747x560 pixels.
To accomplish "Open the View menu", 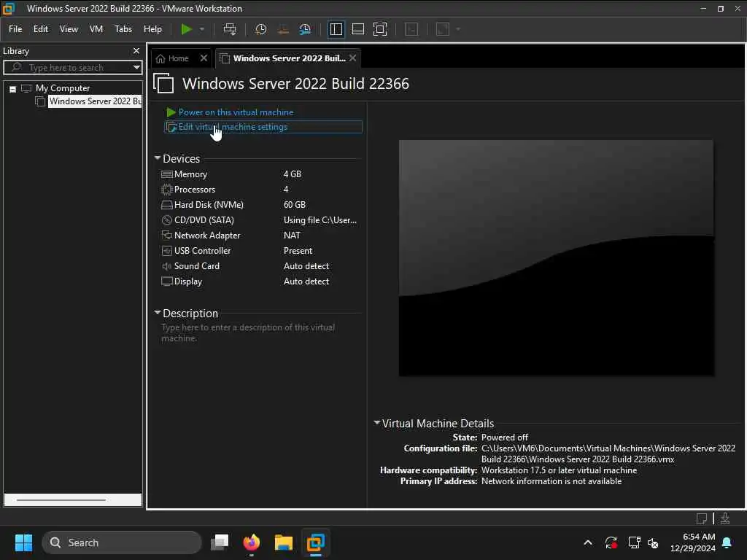I will 69,29.
